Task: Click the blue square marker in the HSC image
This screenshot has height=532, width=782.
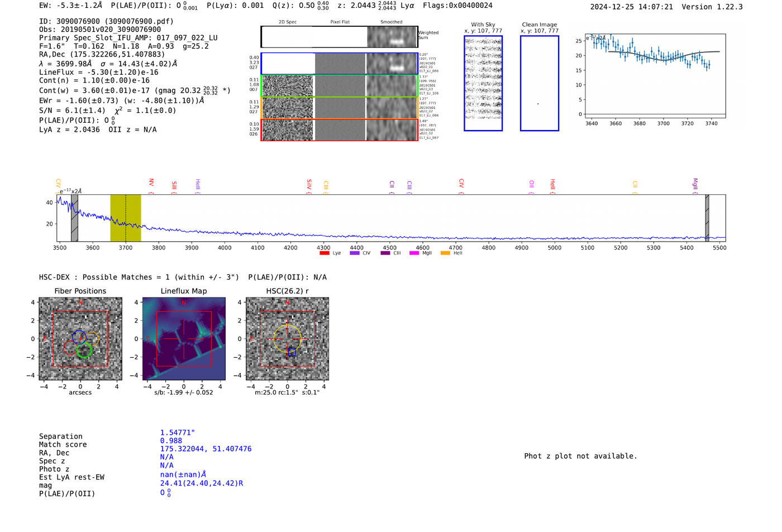Action: click(x=292, y=352)
